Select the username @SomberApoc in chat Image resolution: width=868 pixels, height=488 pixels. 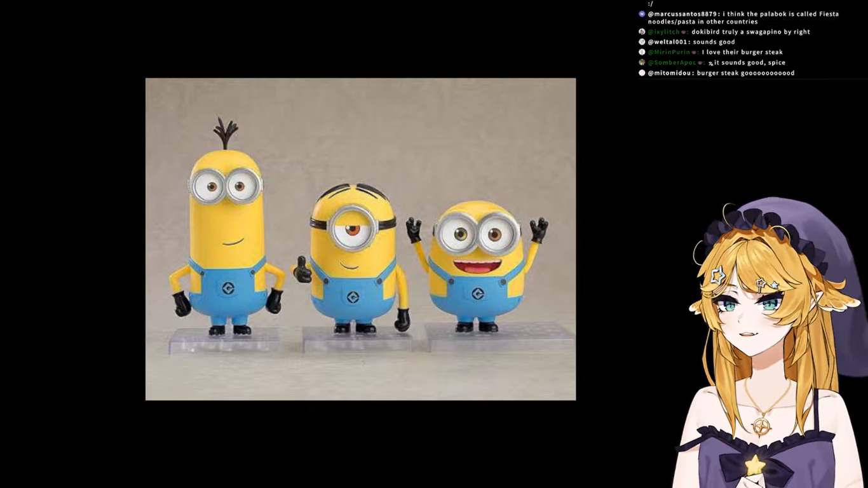[672, 63]
